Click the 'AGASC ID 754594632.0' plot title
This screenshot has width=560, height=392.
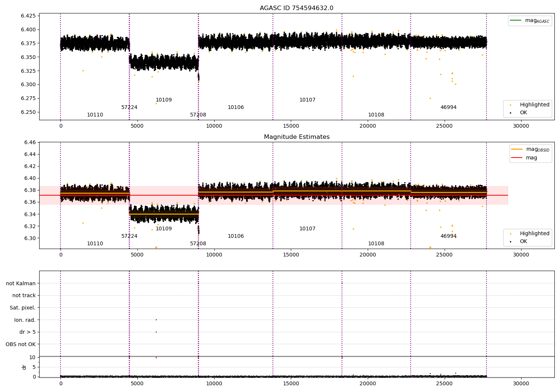[296, 8]
